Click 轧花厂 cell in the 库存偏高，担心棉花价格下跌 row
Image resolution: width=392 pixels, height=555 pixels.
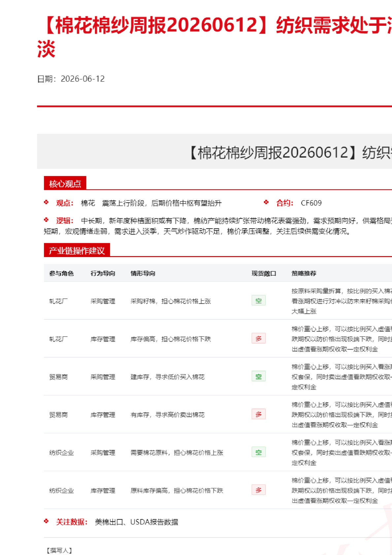pyautogui.click(x=58, y=339)
